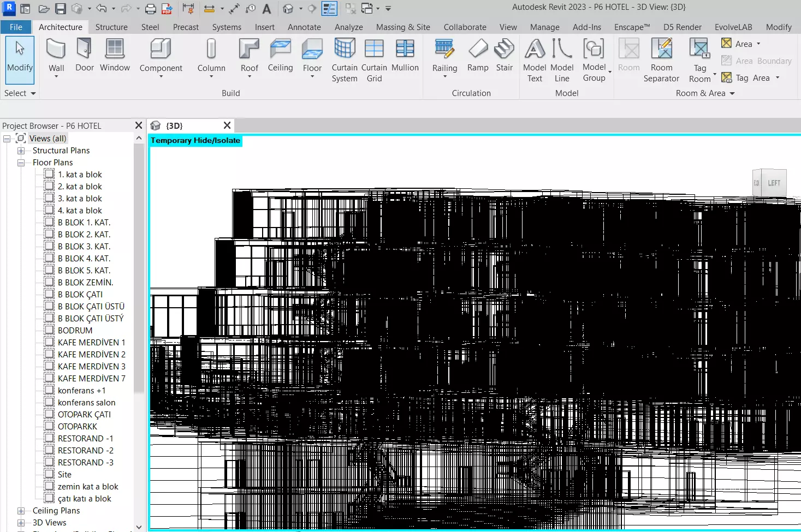Expand the Room & Area panel dropdown
Image resolution: width=801 pixels, height=532 pixels.
tap(705, 93)
